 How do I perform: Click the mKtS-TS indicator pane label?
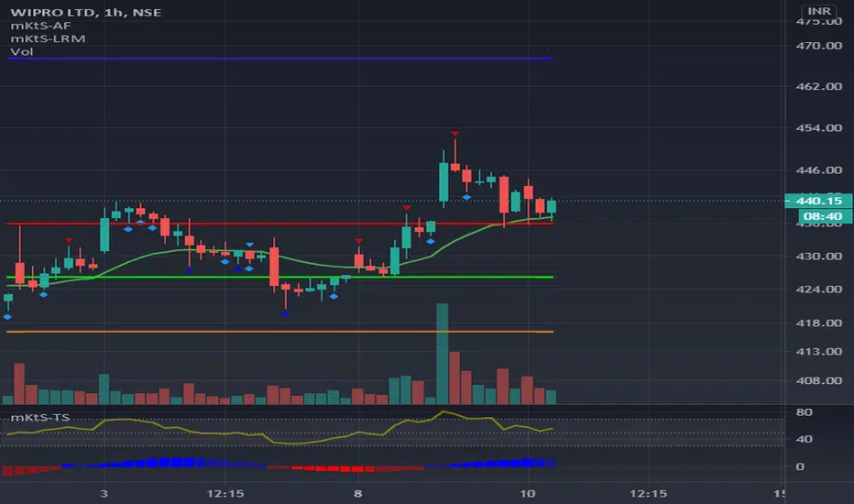tap(40, 417)
